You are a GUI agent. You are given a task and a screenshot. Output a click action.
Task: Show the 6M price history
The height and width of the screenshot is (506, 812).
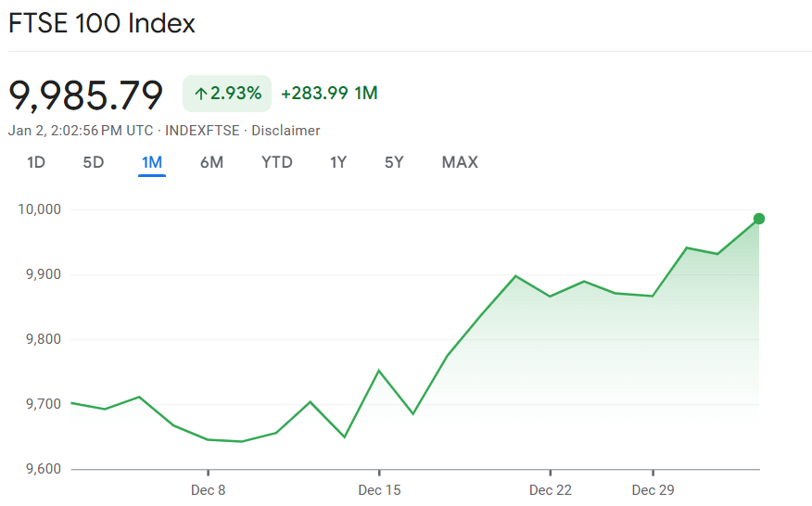pos(211,163)
